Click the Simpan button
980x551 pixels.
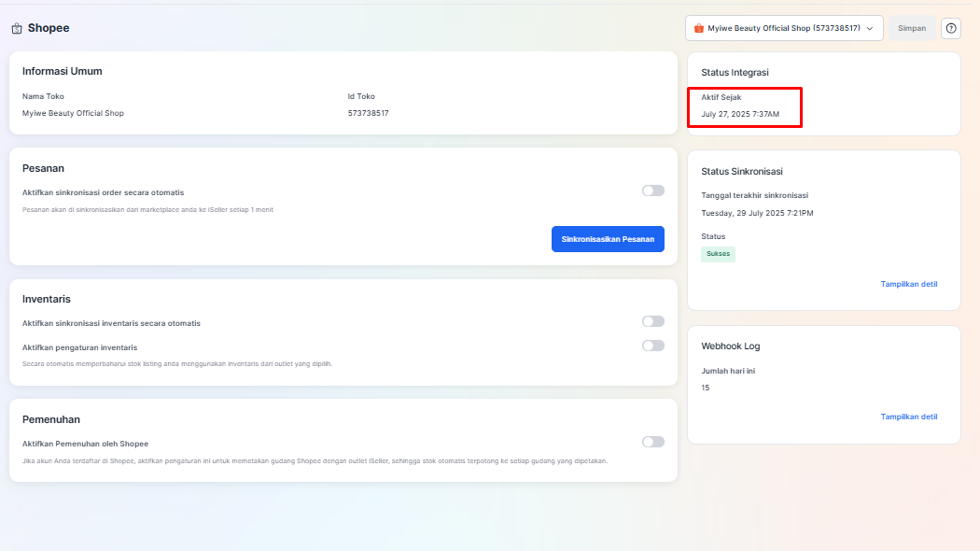(912, 28)
